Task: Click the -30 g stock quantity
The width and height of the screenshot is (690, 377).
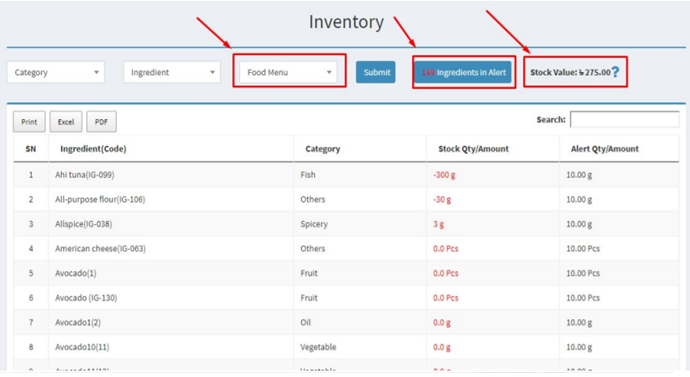Action: 442,199
